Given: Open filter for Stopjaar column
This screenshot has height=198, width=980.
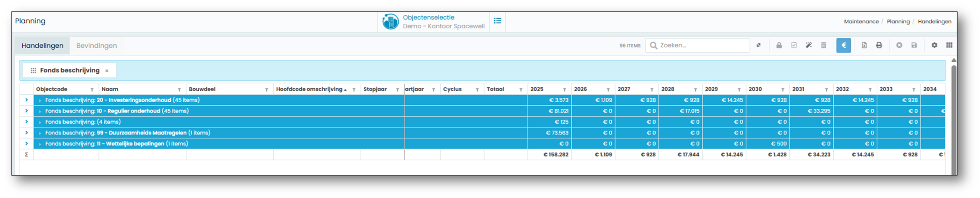Looking at the screenshot, I should tap(398, 90).
